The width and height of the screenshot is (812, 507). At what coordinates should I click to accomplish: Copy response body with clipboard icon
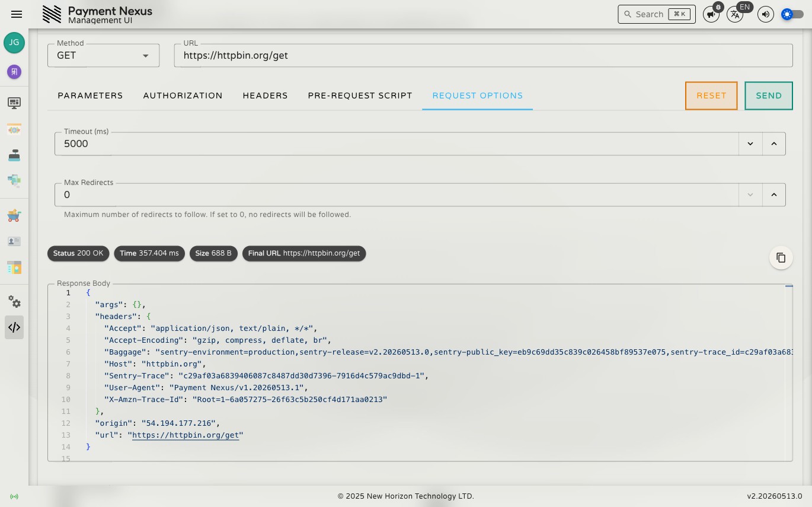pos(781,258)
